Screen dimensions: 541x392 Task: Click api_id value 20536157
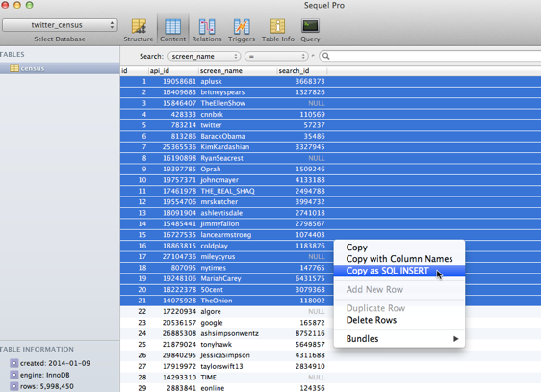[179, 323]
